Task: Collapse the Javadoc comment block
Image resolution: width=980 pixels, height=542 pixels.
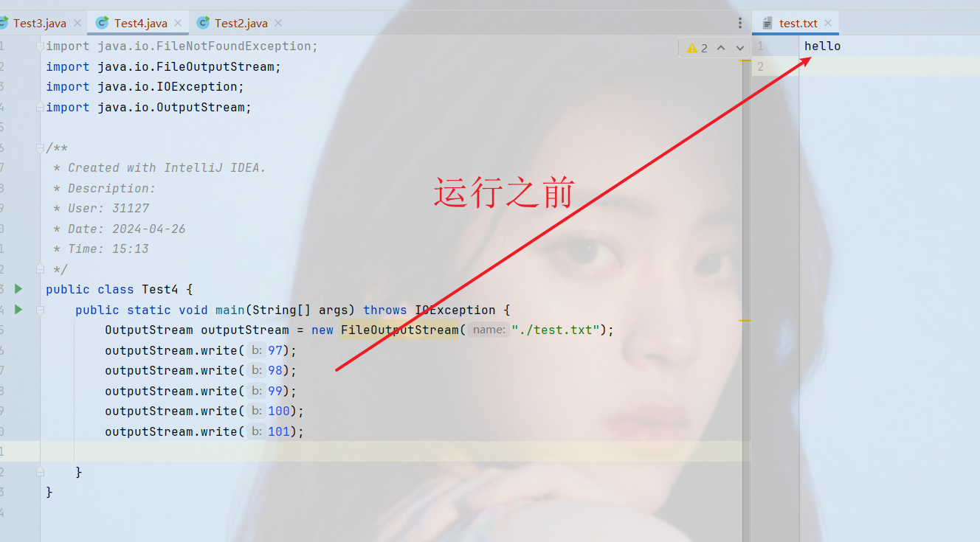Action: [41, 148]
